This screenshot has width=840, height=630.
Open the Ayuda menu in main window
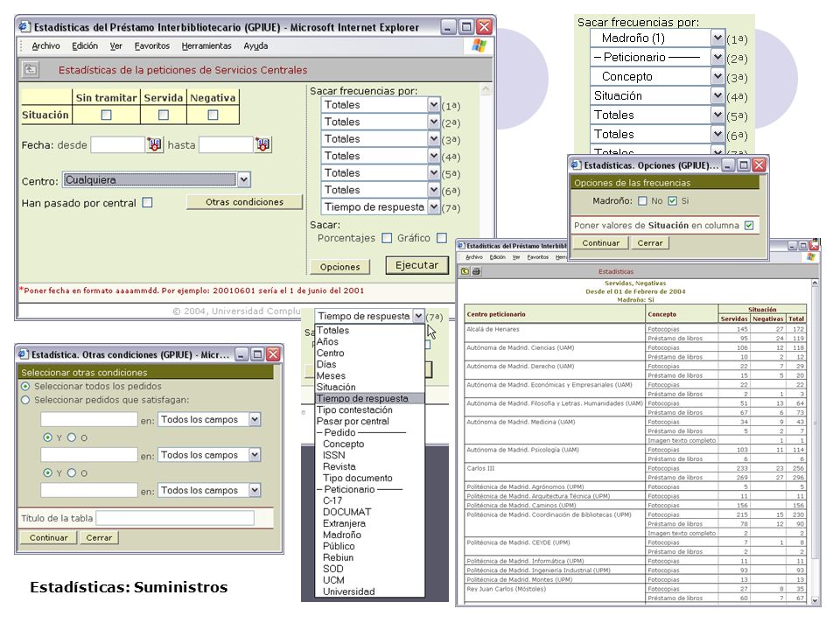click(255, 46)
